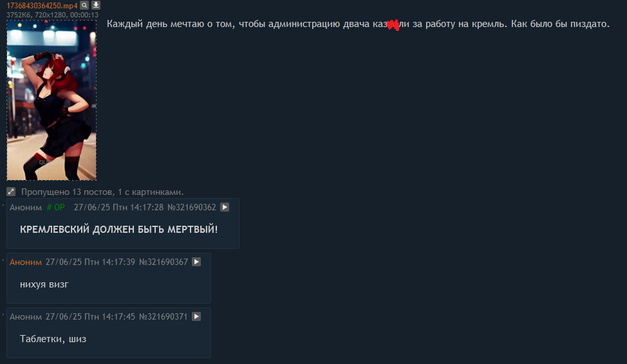Open post menu arrow for №321690367

point(196,262)
